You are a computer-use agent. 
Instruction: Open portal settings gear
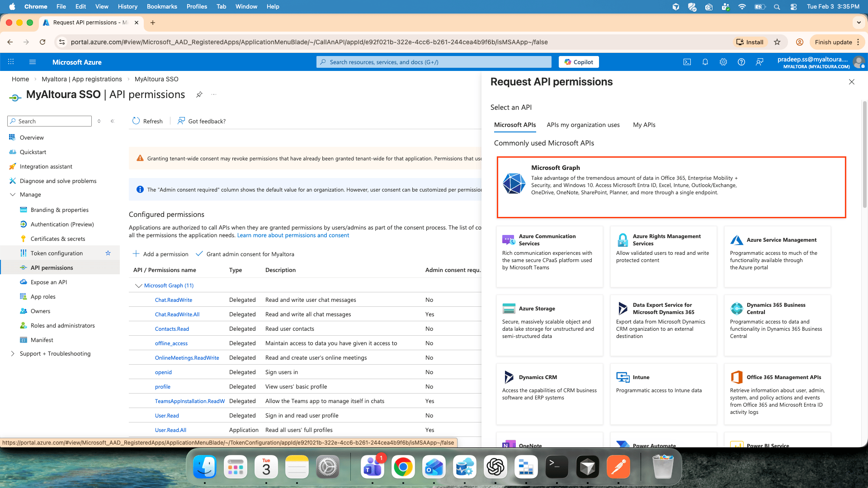click(x=723, y=62)
